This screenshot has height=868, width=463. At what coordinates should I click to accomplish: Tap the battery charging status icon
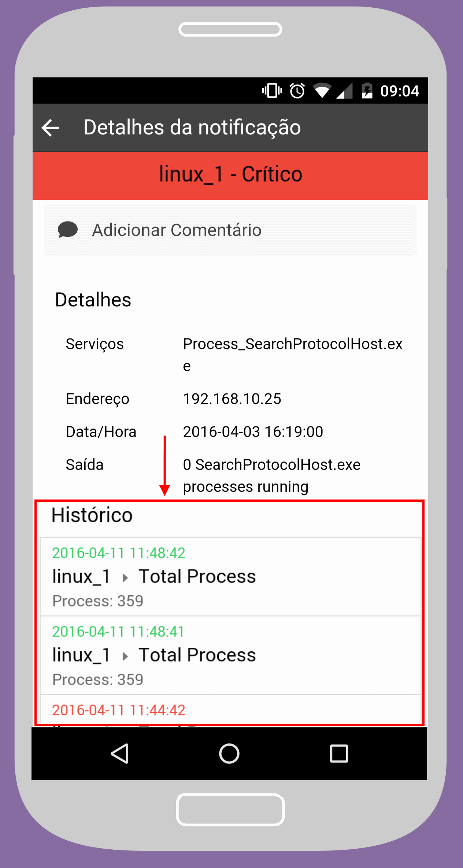[367, 90]
